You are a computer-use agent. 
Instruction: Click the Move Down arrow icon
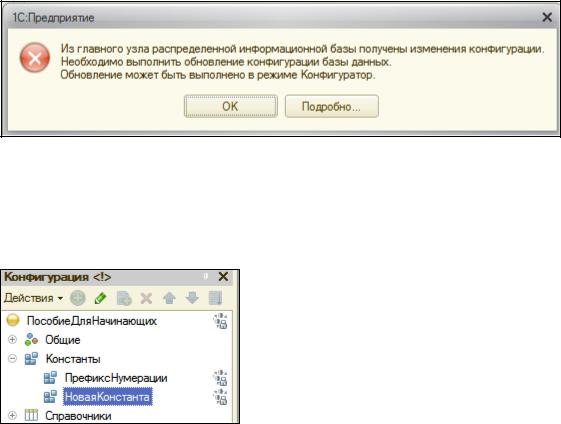192,298
